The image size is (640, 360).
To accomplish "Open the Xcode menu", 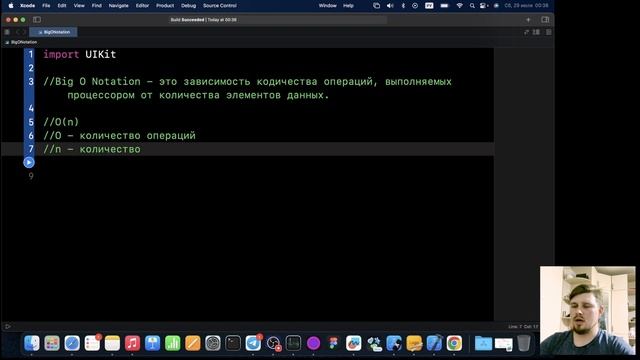I will (x=27, y=6).
